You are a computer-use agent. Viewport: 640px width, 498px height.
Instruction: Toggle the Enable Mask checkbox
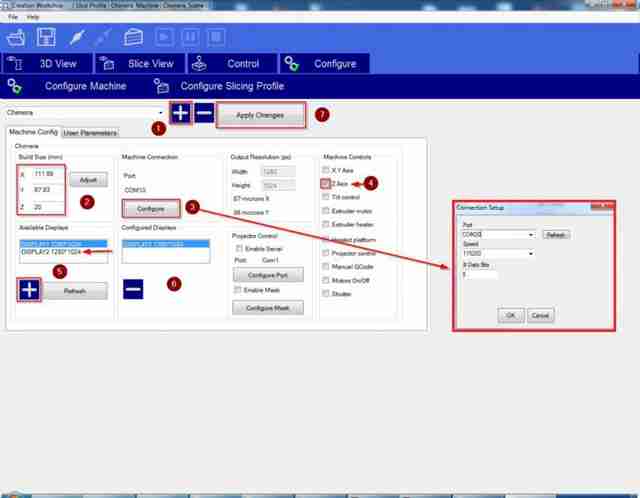pyautogui.click(x=237, y=290)
